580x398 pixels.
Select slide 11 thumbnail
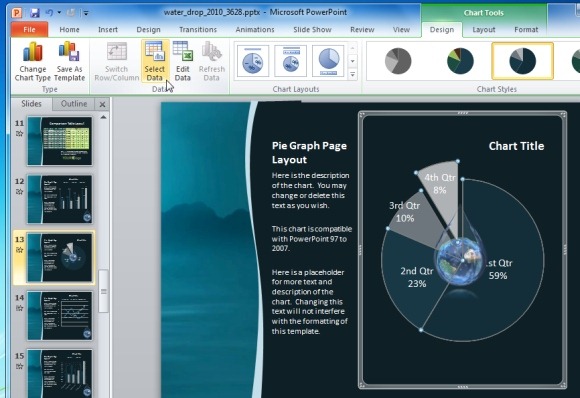tap(60, 141)
